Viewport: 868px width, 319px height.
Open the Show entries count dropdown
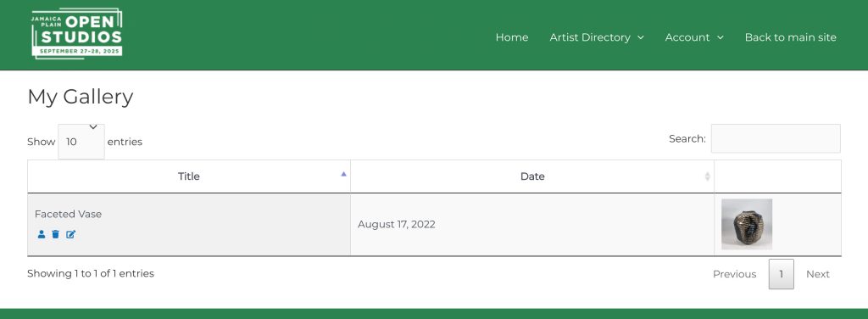(81, 141)
